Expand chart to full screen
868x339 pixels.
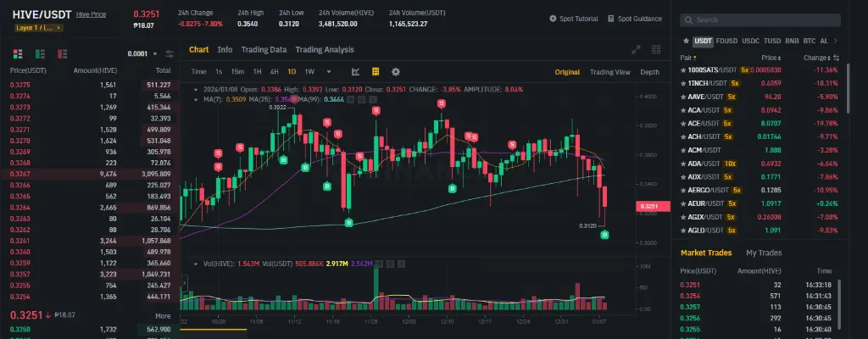coord(636,50)
